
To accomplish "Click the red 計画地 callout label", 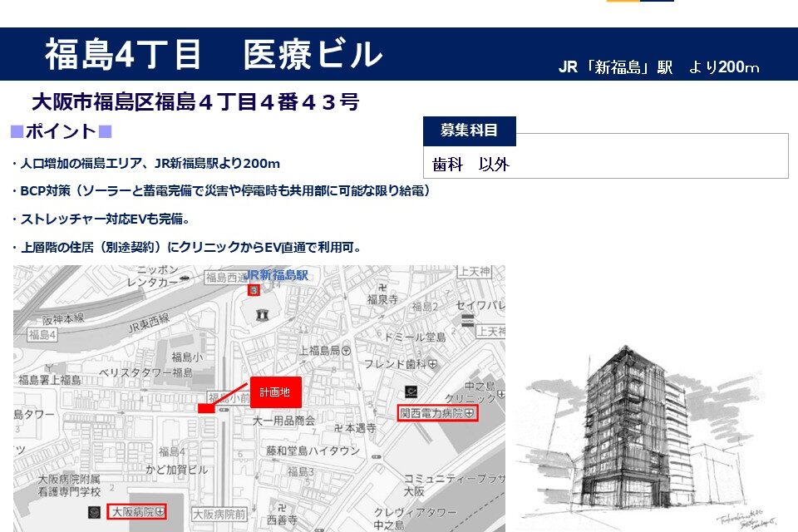I will (275, 392).
